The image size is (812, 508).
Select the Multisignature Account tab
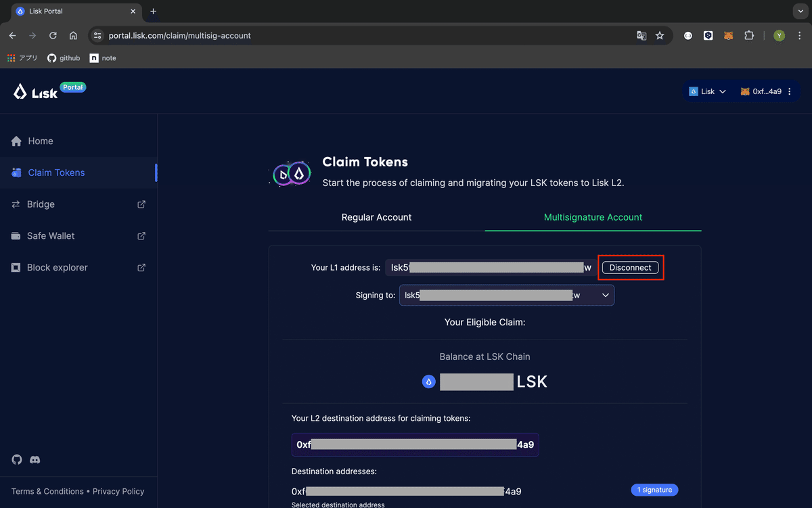(x=593, y=217)
